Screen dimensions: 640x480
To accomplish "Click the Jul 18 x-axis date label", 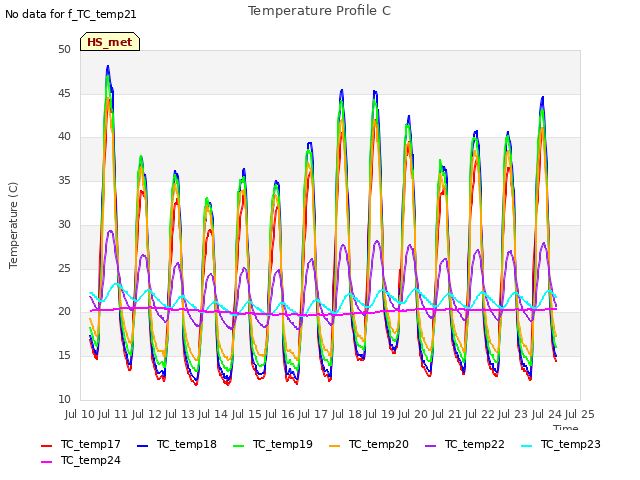I will point(347,414).
